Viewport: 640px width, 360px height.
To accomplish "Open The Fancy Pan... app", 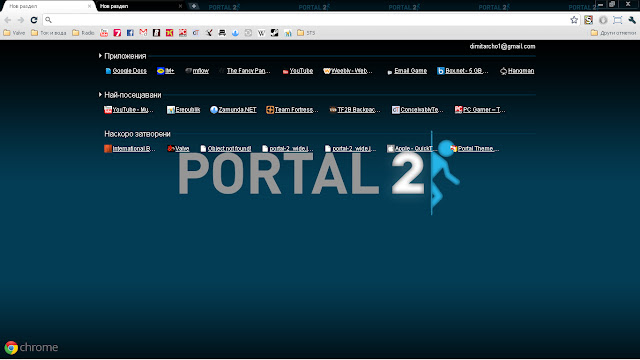I will click(245, 71).
